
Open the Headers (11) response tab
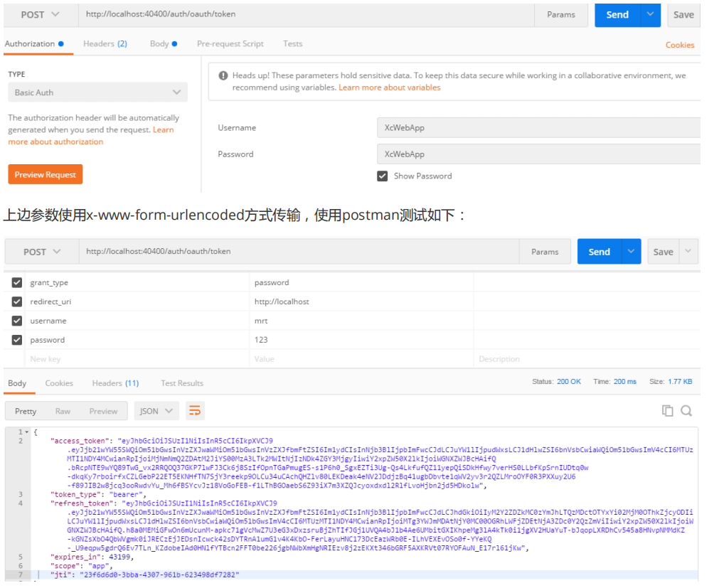(114, 383)
